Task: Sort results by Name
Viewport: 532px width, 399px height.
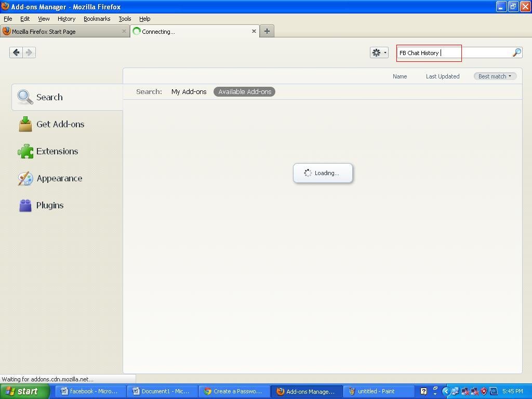Action: click(400, 76)
